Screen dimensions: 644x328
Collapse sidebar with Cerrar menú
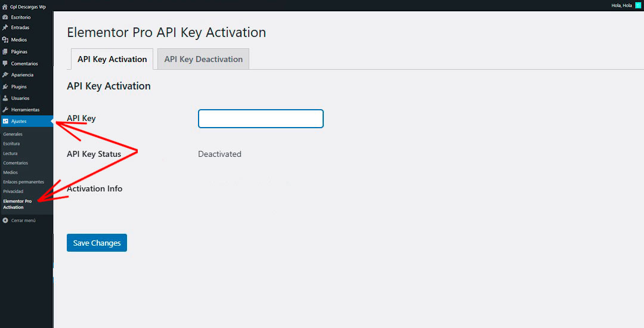19,221
